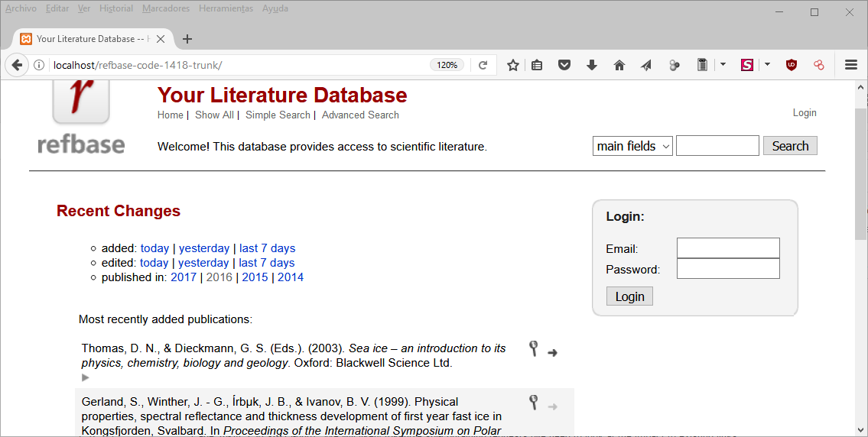Show records edited today

pyautogui.click(x=154, y=262)
